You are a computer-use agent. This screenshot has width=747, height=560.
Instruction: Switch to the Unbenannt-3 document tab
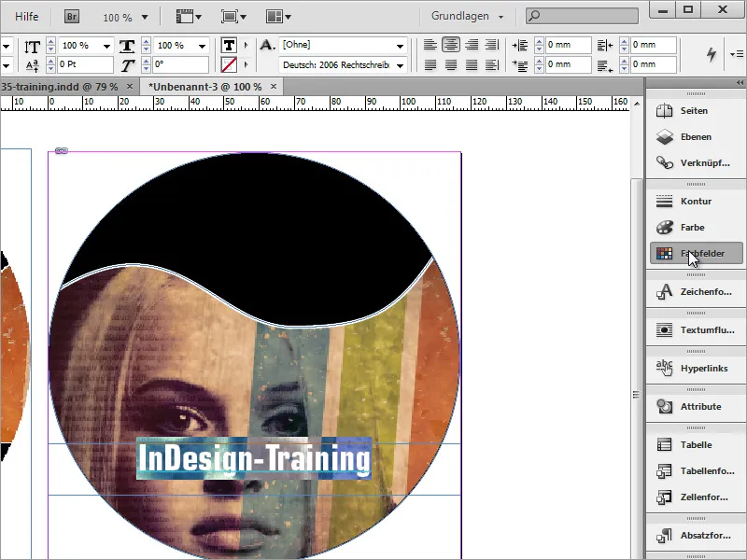click(204, 87)
